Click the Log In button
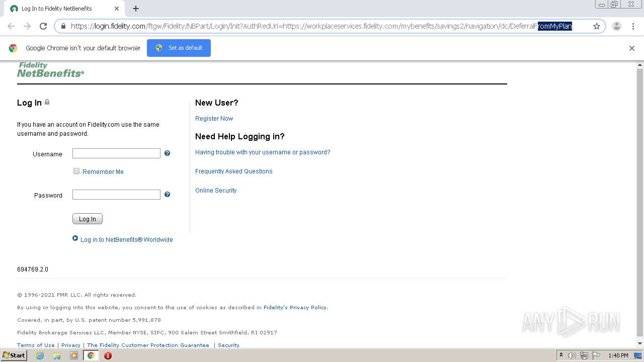Image resolution: width=644 pixels, height=362 pixels. [88, 219]
